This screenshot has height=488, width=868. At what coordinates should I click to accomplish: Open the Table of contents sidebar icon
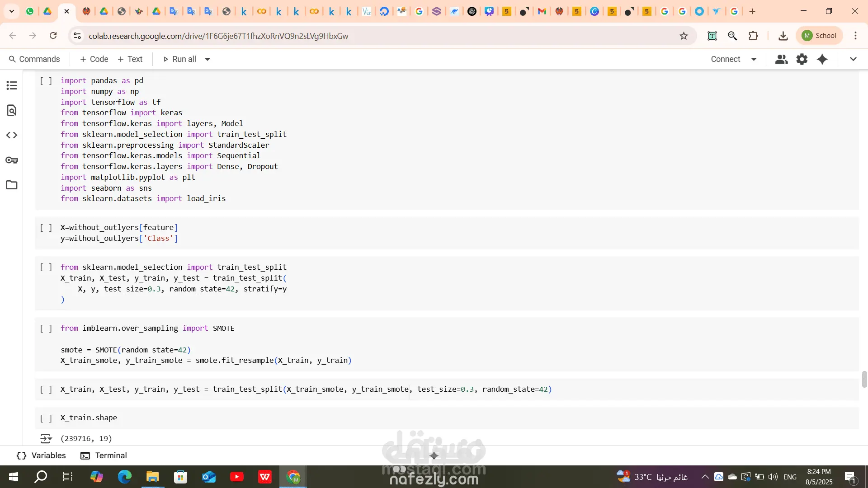tap(12, 85)
